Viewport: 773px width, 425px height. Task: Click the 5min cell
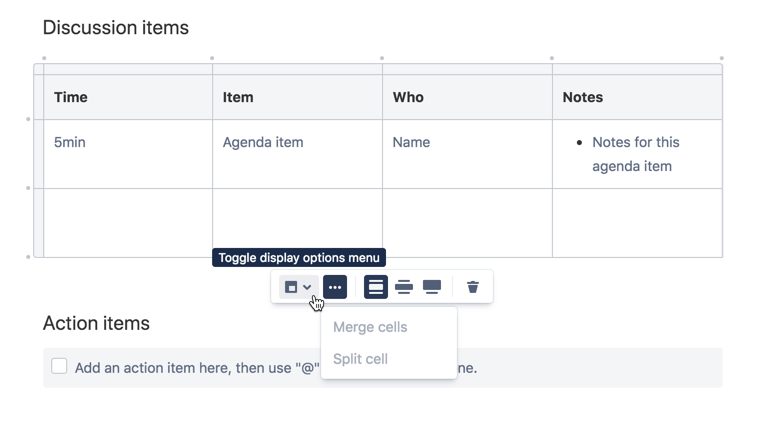click(128, 154)
